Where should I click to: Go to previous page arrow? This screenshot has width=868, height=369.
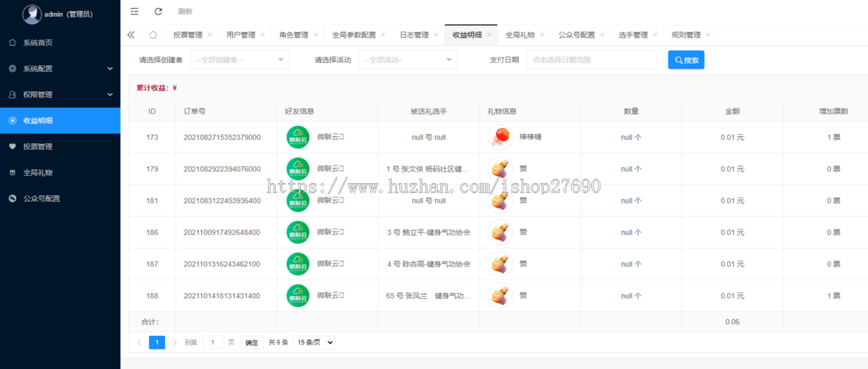pos(139,342)
